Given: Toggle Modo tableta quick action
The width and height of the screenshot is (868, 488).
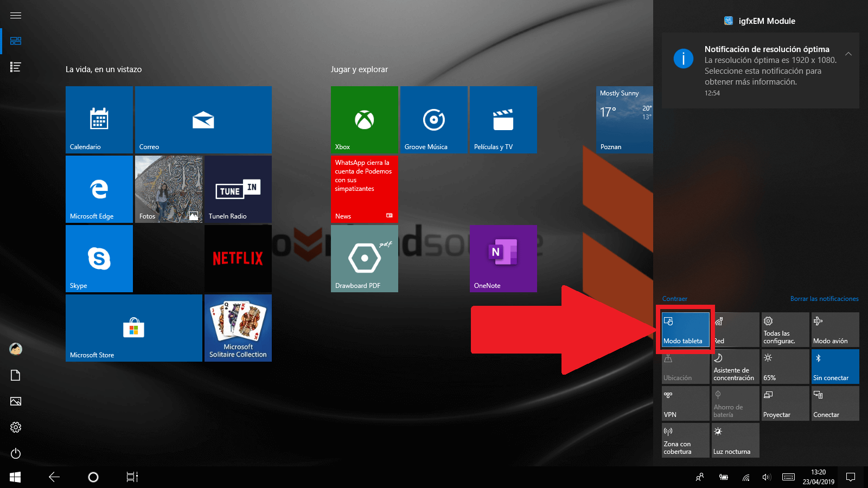Looking at the screenshot, I should click(x=686, y=330).
